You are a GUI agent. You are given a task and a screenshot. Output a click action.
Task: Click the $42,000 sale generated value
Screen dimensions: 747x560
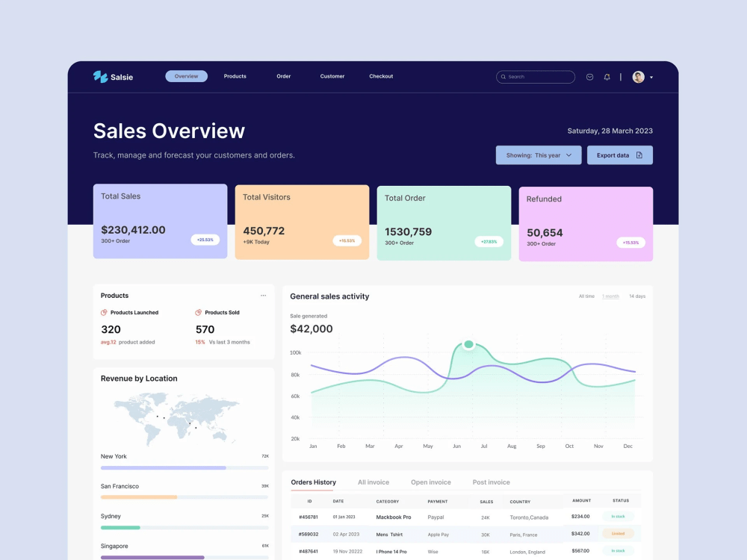(x=311, y=329)
